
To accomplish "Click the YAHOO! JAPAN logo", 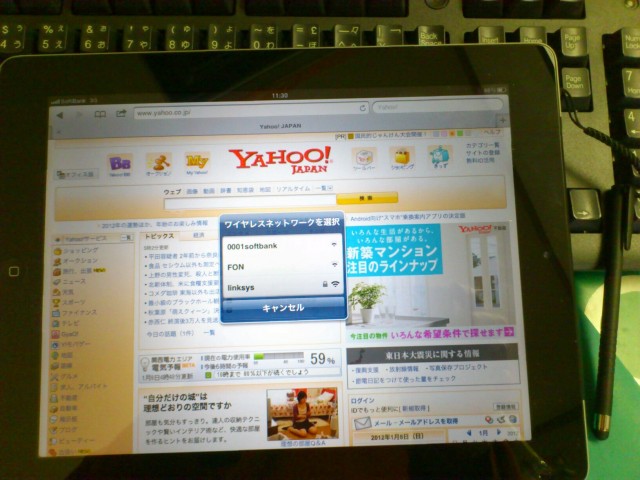I will (x=281, y=160).
